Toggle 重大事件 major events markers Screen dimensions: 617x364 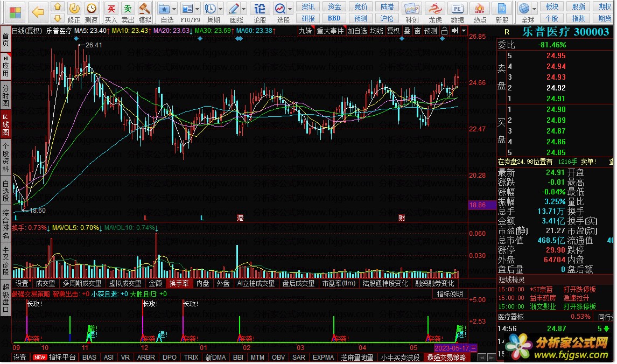point(330,31)
